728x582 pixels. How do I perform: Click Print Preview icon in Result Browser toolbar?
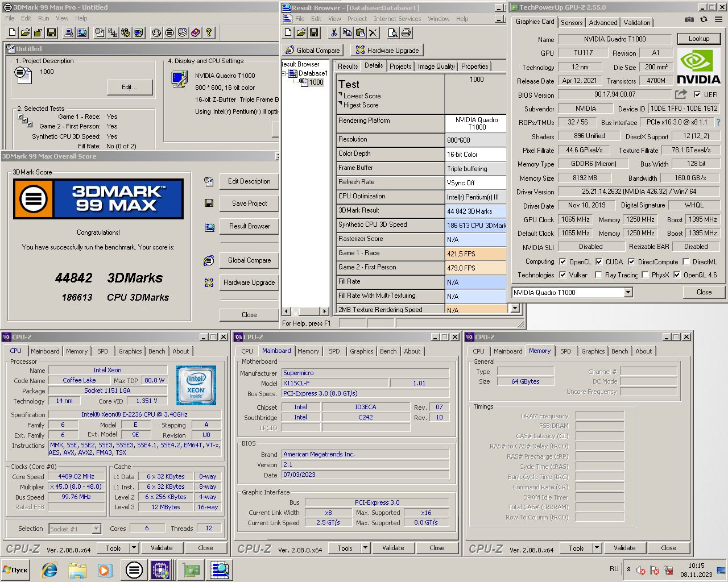pyautogui.click(x=393, y=33)
